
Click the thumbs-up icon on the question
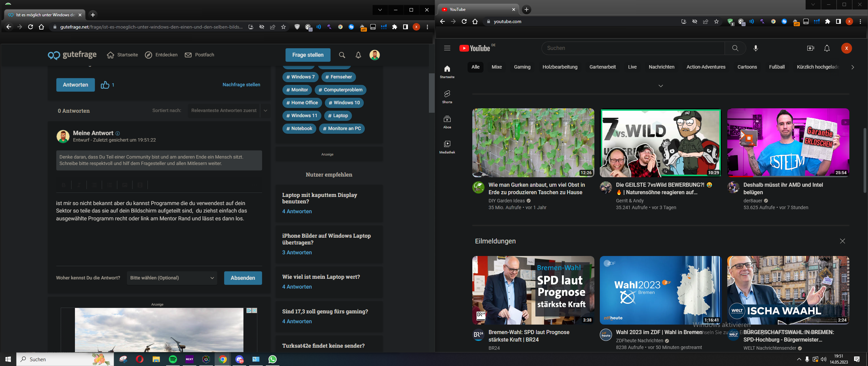105,85
